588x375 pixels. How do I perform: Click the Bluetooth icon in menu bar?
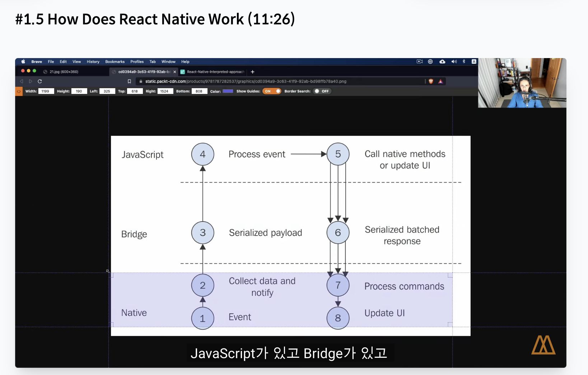point(464,62)
